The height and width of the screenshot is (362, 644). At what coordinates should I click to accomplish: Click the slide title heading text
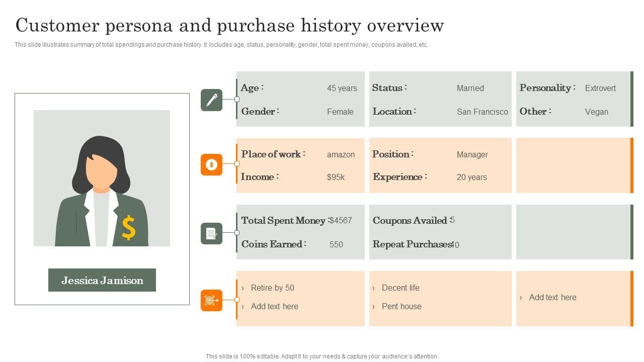229,25
